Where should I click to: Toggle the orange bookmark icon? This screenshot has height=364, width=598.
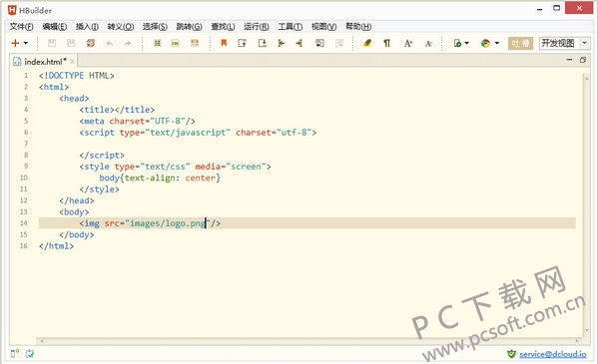point(224,43)
